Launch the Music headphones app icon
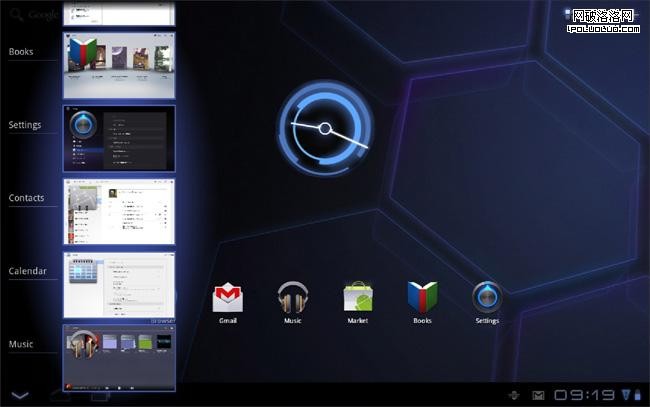The height and width of the screenshot is (407, 650). [x=292, y=298]
